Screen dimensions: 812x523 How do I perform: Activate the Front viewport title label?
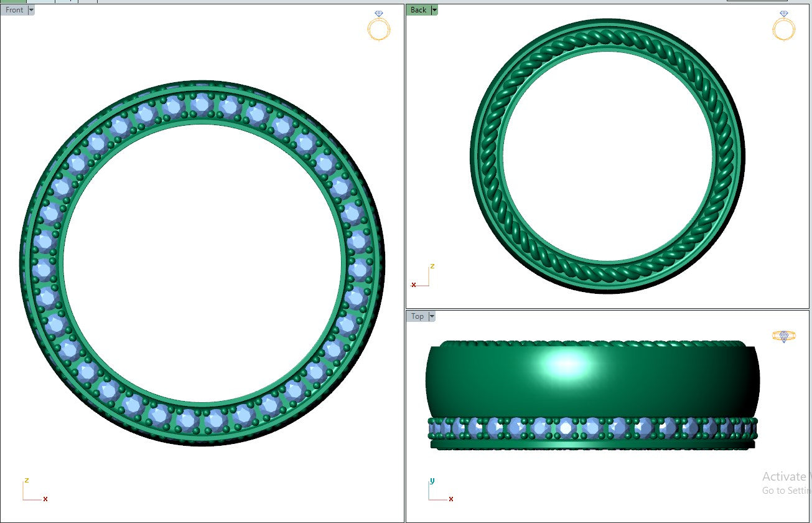click(14, 10)
